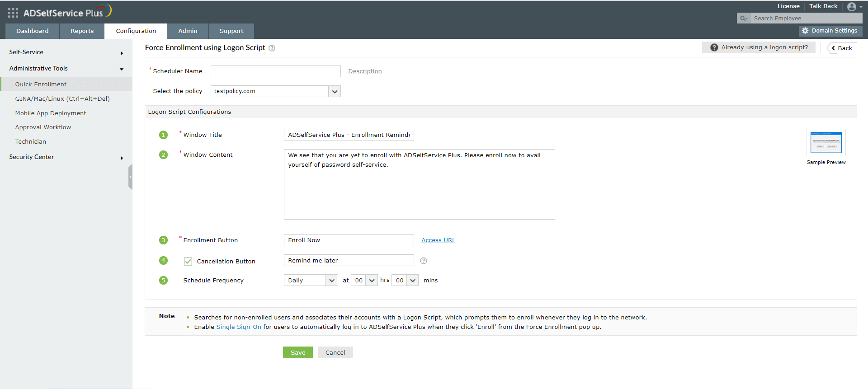868x389 pixels.
Task: Open the hours dropdown
Action: click(372, 281)
